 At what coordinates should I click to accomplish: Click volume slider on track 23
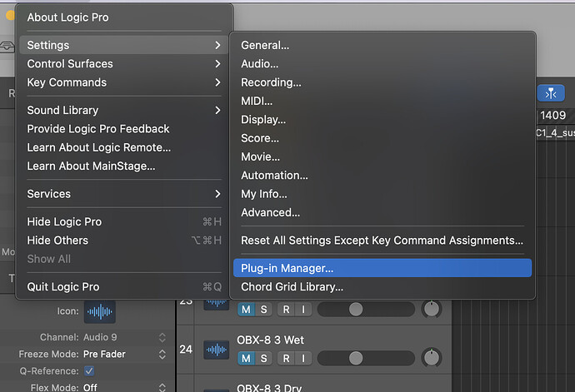pos(366,310)
